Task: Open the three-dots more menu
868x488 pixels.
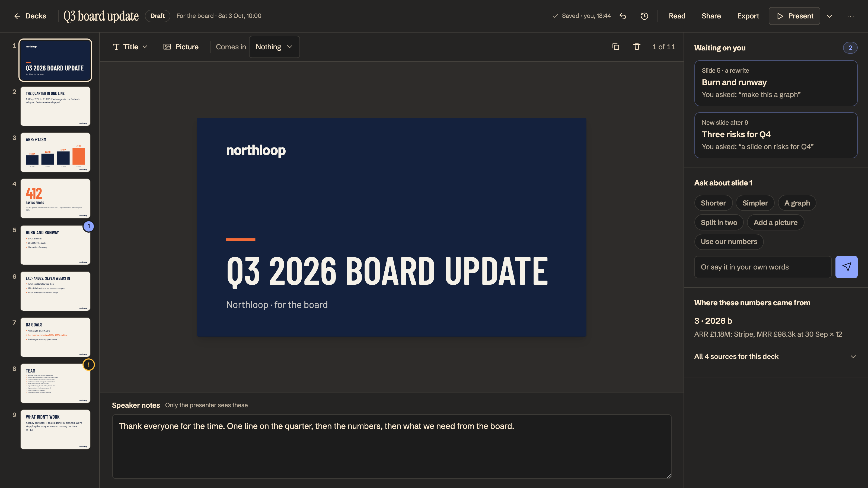Action: click(x=850, y=16)
